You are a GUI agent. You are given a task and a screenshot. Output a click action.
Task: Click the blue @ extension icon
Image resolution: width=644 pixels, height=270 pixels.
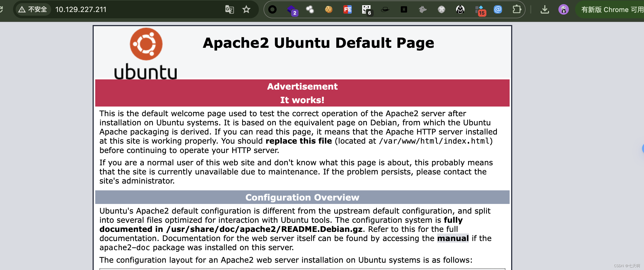click(x=498, y=10)
